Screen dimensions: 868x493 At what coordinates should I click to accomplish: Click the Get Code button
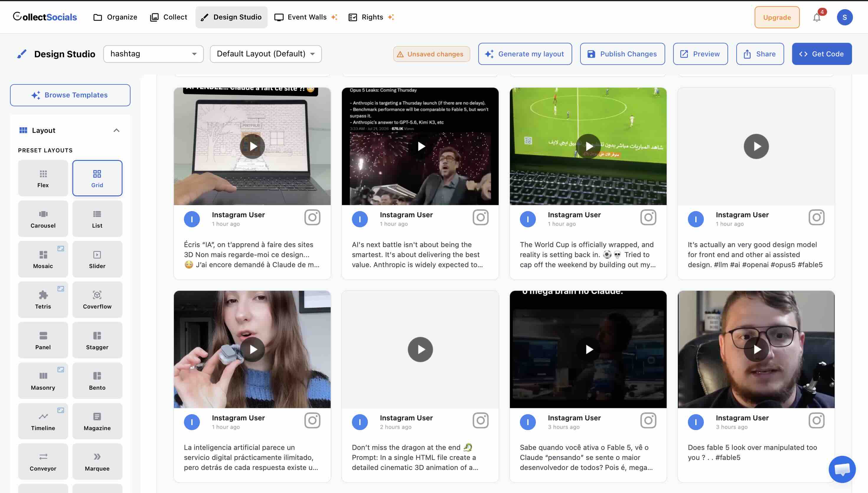822,54
